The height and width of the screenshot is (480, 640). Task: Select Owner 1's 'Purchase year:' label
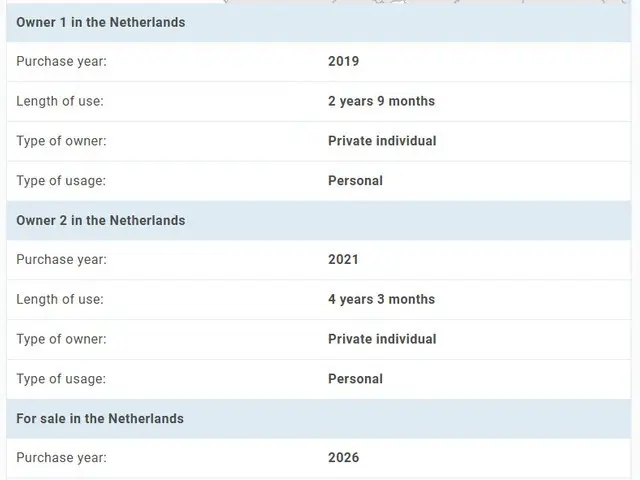pyautogui.click(x=61, y=61)
